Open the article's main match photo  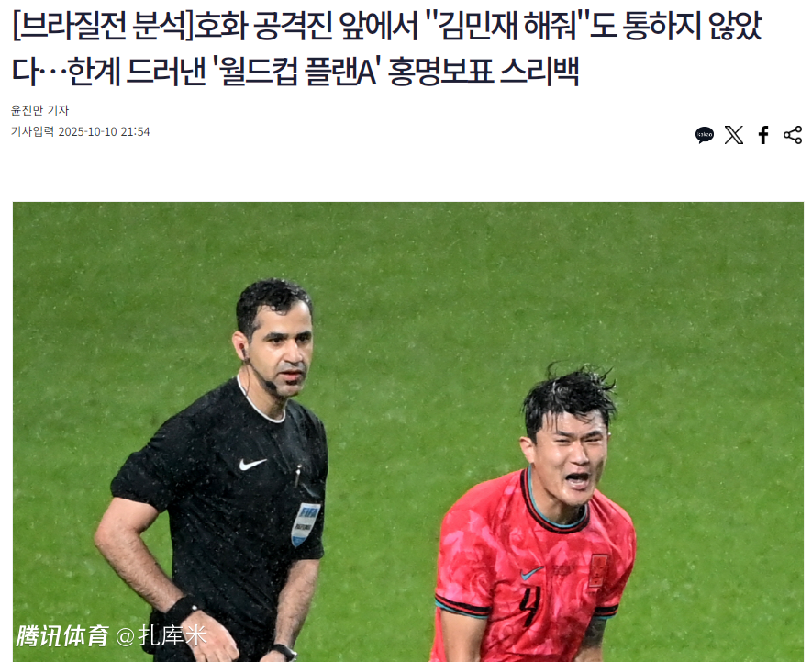[408, 432]
